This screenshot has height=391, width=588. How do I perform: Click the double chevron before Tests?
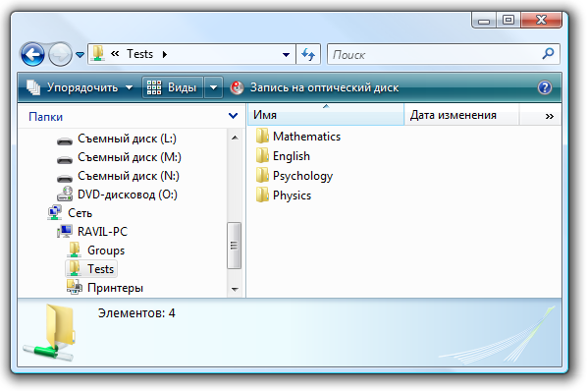click(115, 54)
